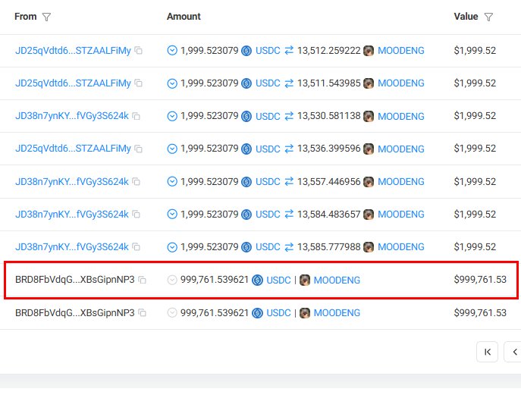Copy address in the 13,585.777988 MOODENG row
The height and width of the screenshot is (420, 521).
pyautogui.click(x=137, y=247)
